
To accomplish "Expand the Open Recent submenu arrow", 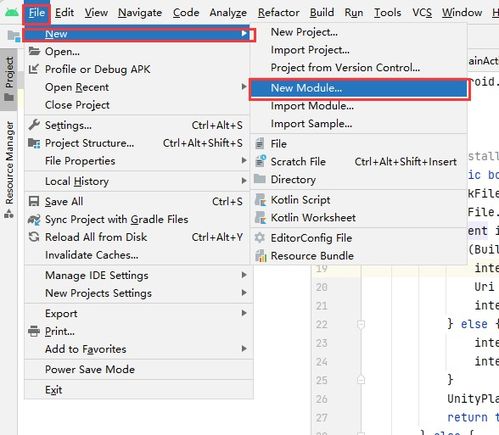I will click(x=244, y=87).
